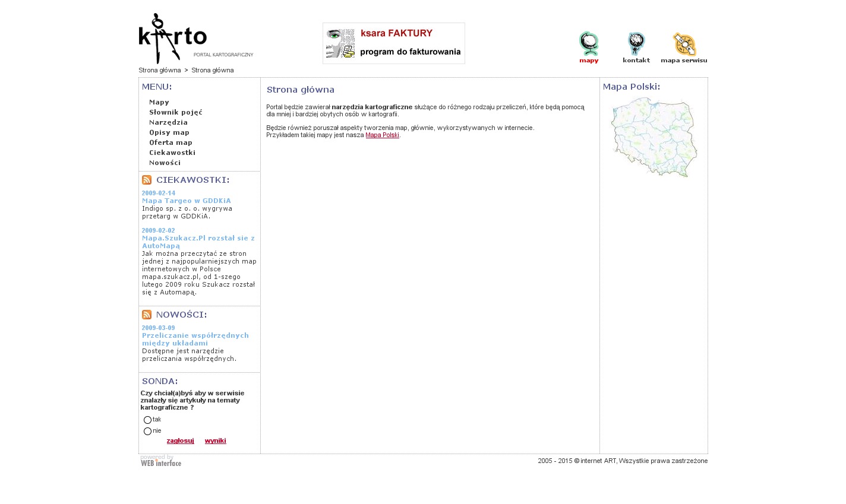
Task: Open the Oferta map menu item
Action: [171, 142]
